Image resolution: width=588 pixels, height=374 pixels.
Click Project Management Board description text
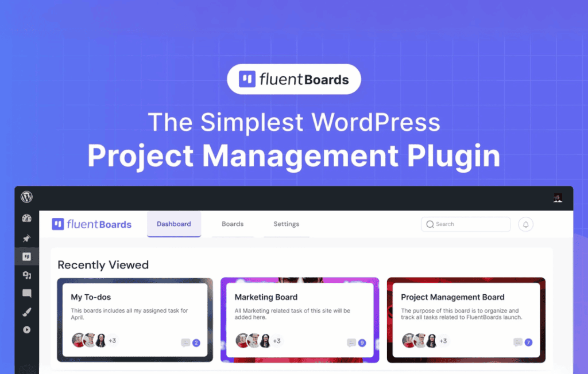coord(462,314)
